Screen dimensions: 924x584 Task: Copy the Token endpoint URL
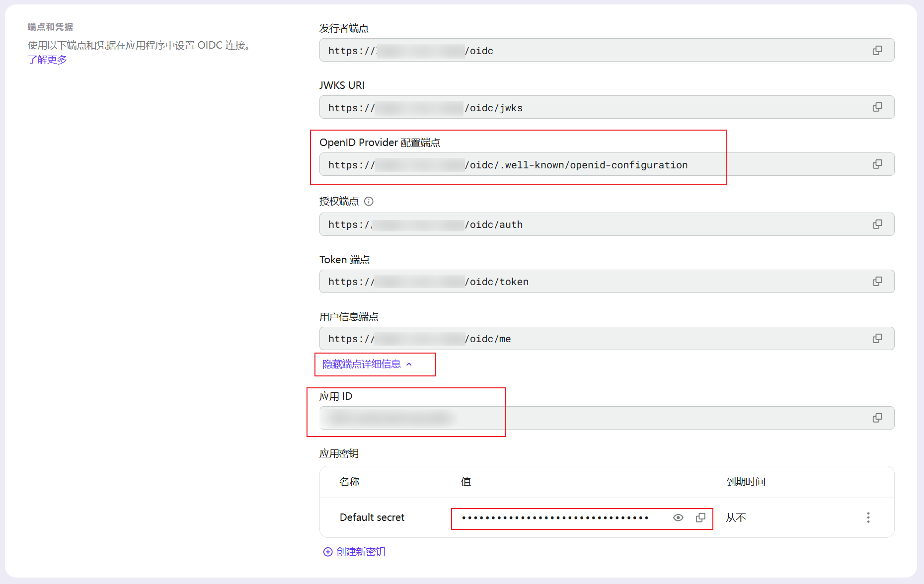877,282
